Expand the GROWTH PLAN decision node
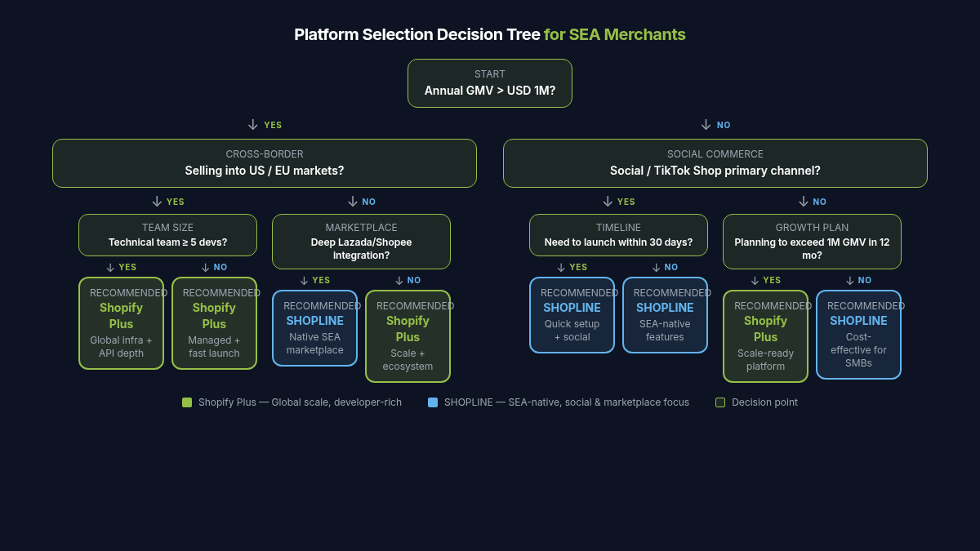The height and width of the screenshot is (551, 980). coord(812,242)
